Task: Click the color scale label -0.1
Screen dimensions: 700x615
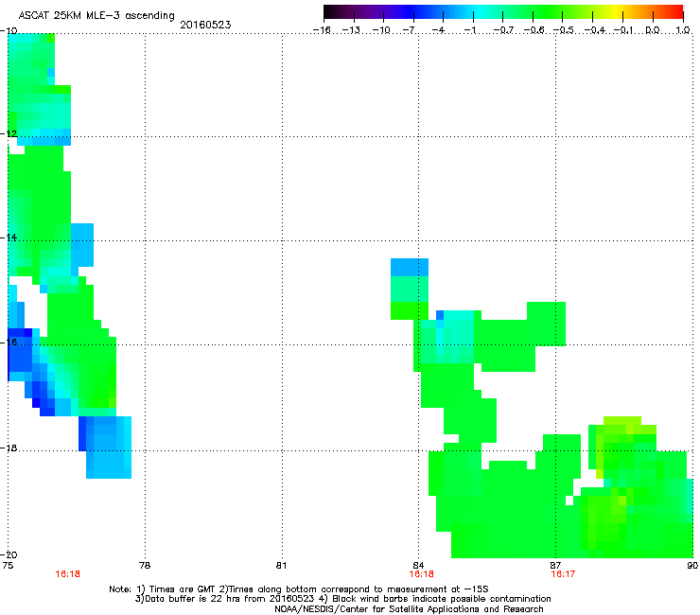Action: [x=623, y=30]
